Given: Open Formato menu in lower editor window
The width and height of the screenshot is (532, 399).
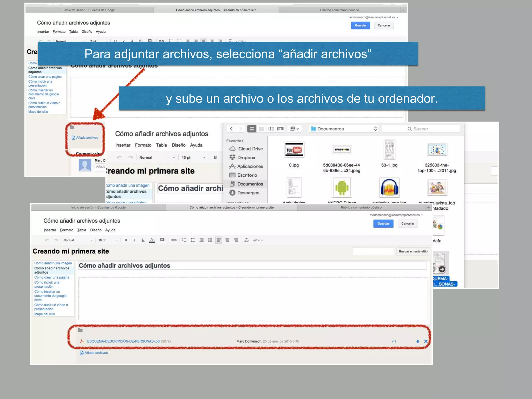Looking at the screenshot, I should (66, 230).
